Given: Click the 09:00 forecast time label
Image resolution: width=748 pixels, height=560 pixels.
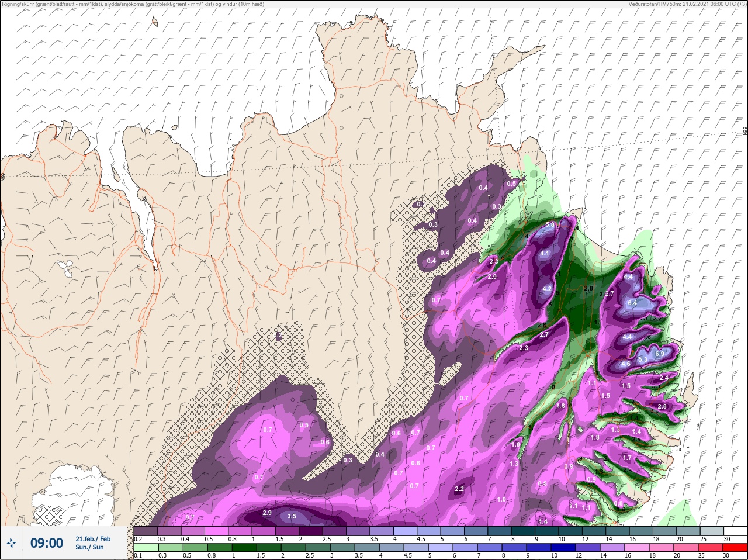Looking at the screenshot, I should tap(47, 543).
